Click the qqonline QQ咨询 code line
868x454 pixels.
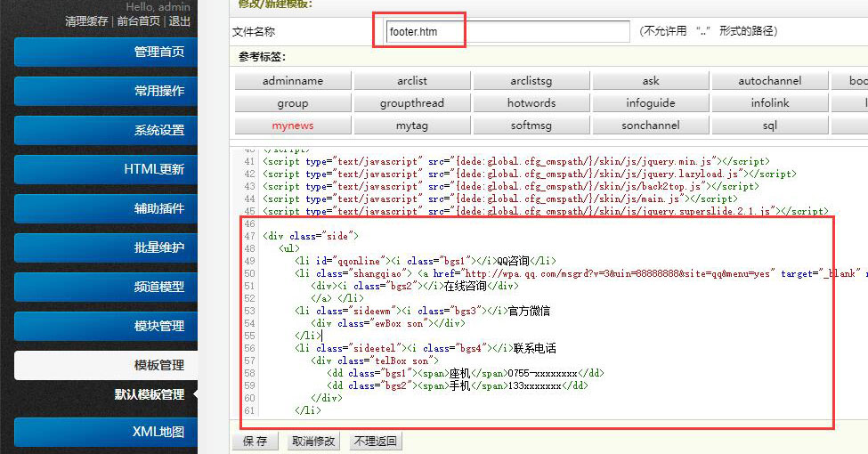(426, 261)
